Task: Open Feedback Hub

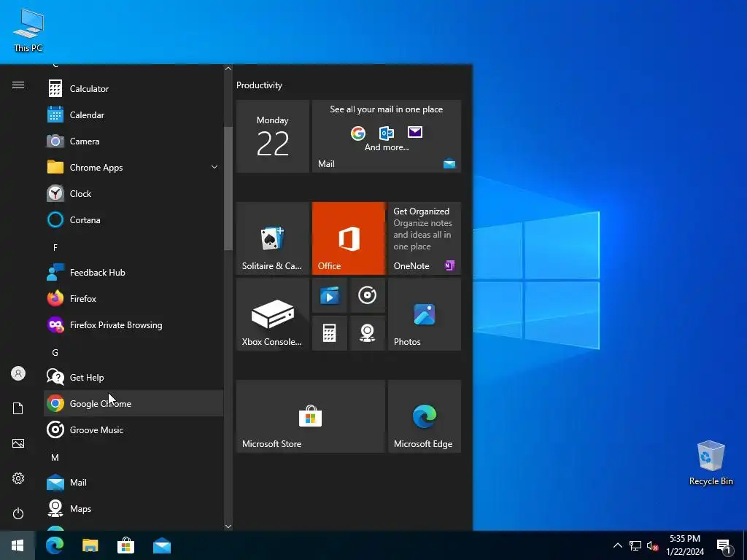Action: click(133, 273)
